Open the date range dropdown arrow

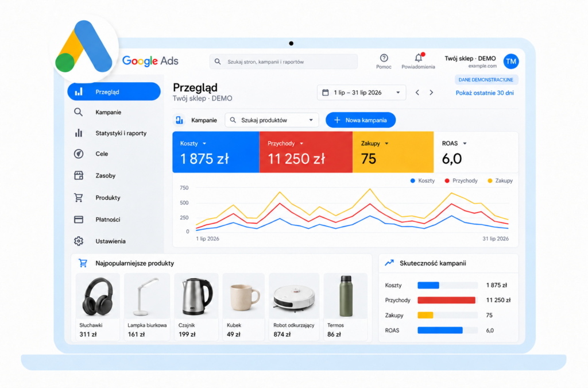point(398,93)
